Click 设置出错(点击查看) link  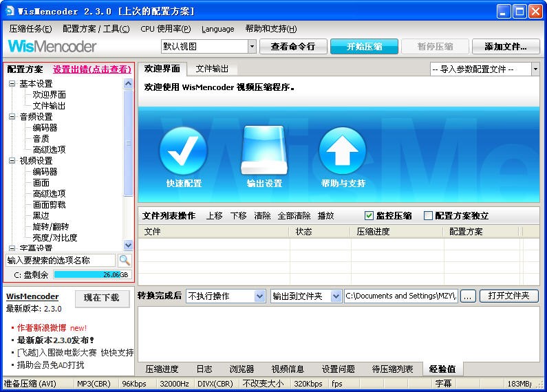tap(92, 69)
